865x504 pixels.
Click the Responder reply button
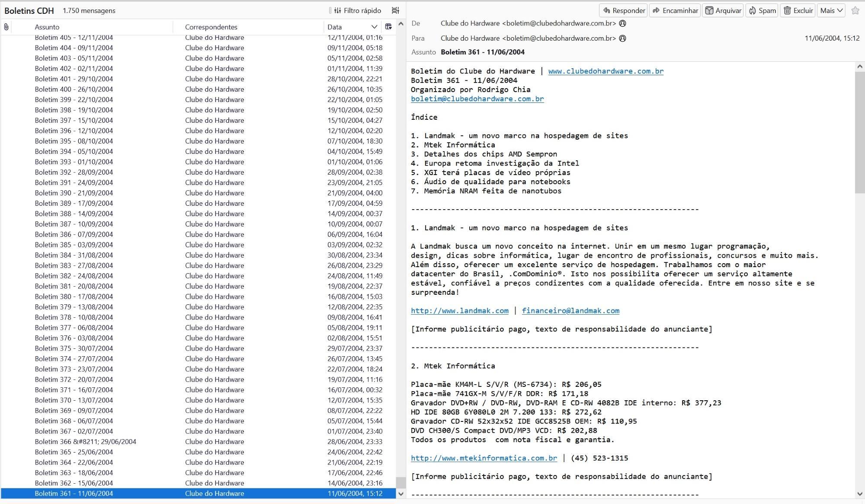coord(623,10)
